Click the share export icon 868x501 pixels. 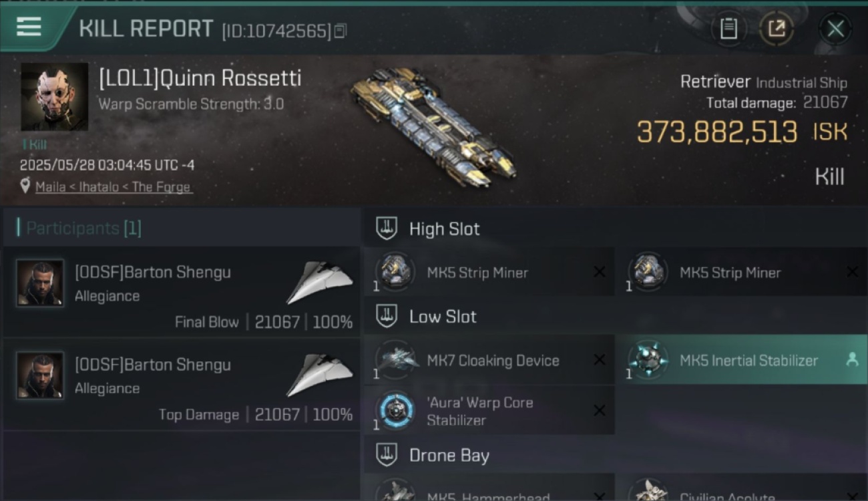point(777,29)
